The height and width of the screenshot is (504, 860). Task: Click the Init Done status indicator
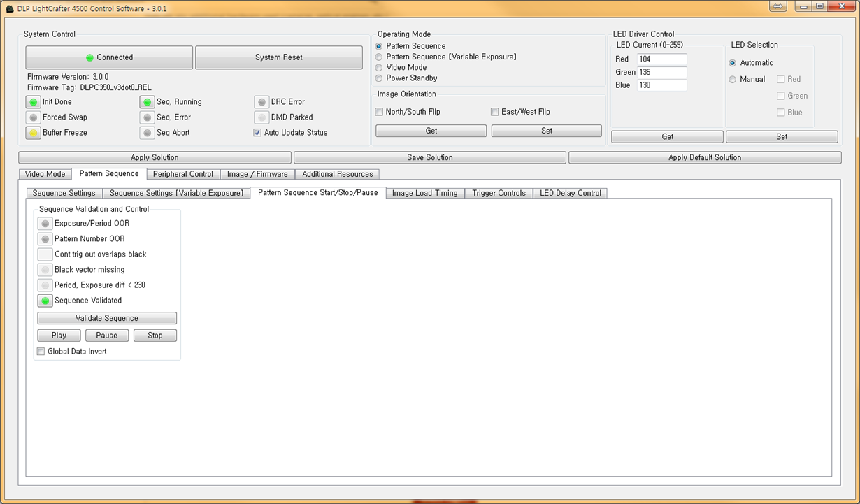(33, 102)
